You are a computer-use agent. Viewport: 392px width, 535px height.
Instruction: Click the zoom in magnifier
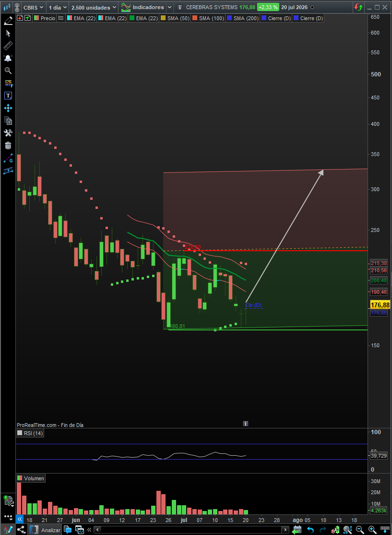coord(373,530)
